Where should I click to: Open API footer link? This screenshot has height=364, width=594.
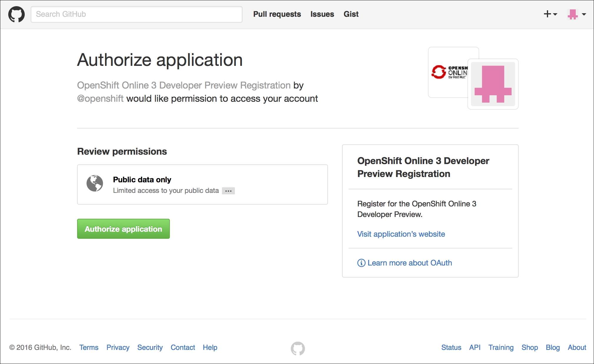[x=475, y=347]
